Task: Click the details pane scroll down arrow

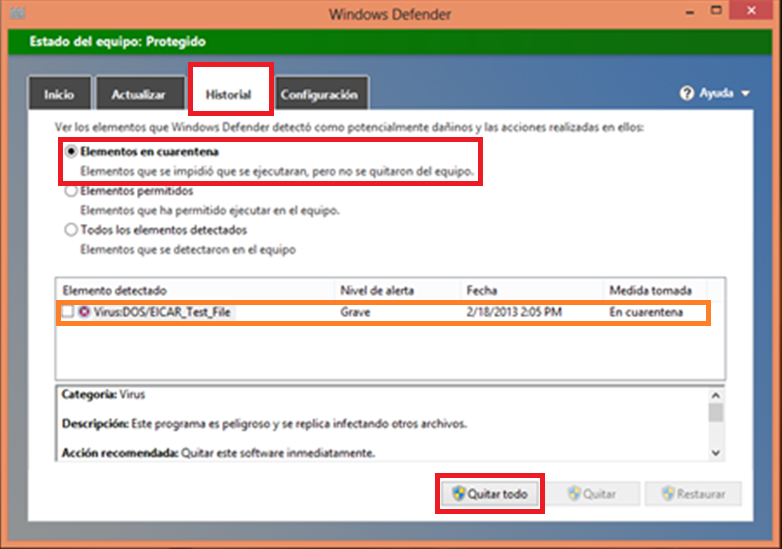Action: click(716, 453)
